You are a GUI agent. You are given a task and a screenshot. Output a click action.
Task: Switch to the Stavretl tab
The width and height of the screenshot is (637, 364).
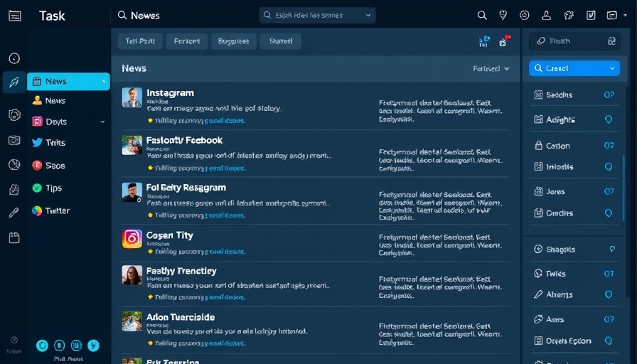click(x=280, y=41)
